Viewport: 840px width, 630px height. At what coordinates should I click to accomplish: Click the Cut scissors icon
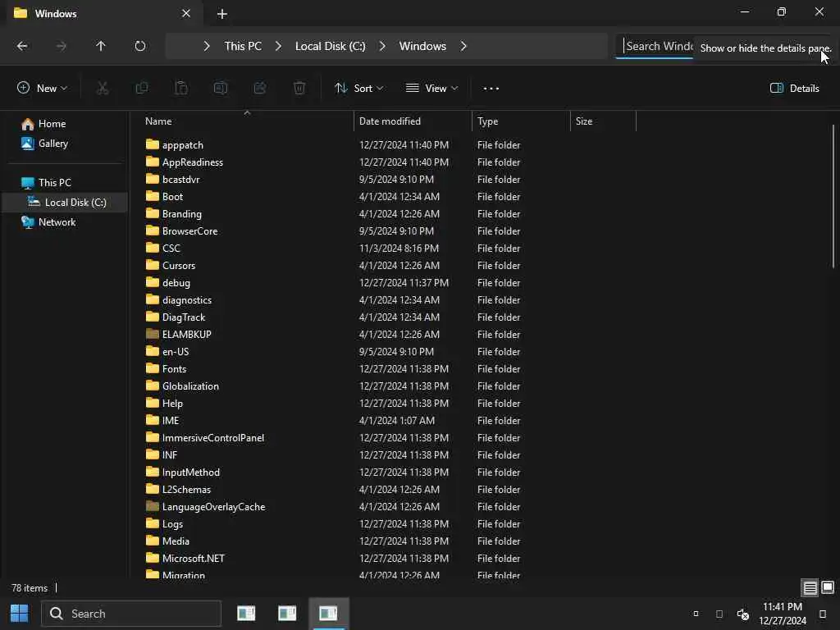[103, 88]
